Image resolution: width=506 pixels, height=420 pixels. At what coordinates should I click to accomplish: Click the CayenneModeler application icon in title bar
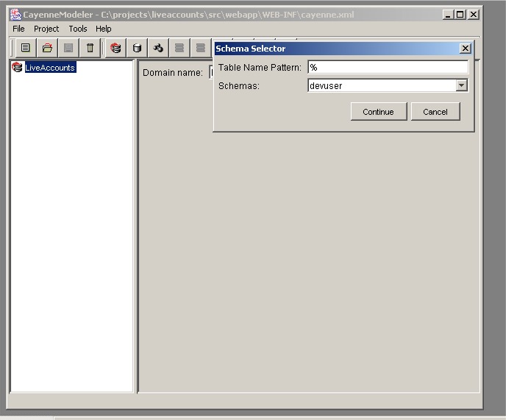(15, 15)
